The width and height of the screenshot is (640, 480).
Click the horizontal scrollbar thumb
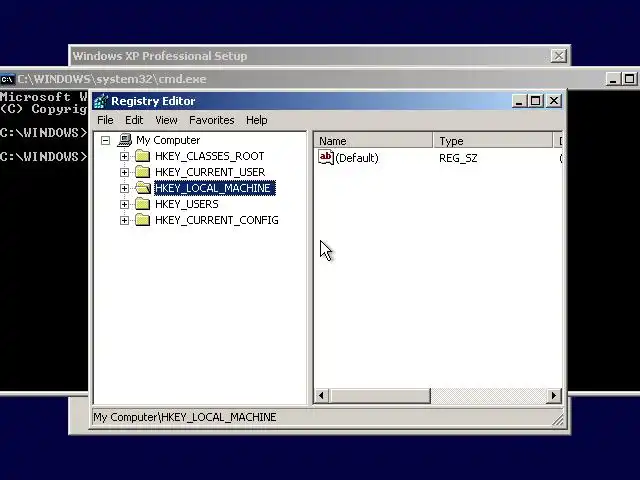coord(380,396)
